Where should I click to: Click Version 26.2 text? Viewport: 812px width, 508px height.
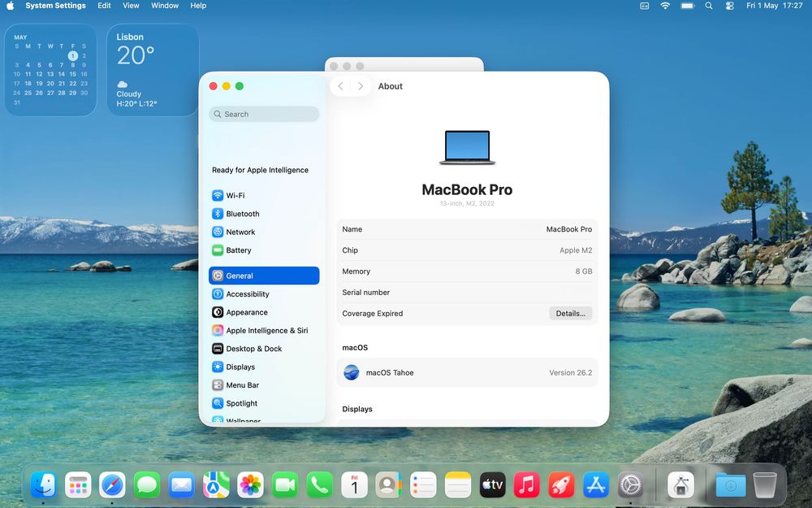click(570, 372)
